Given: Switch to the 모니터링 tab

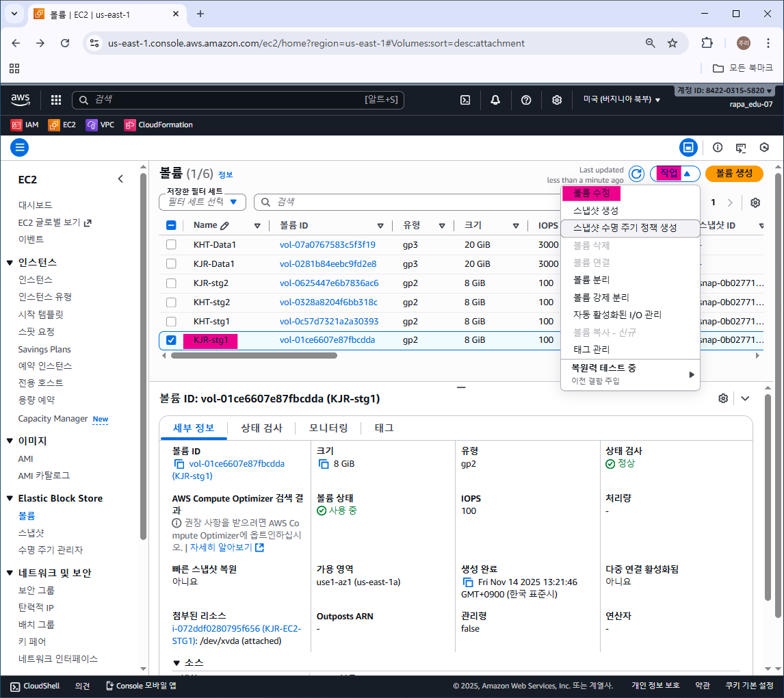Looking at the screenshot, I should click(x=328, y=428).
